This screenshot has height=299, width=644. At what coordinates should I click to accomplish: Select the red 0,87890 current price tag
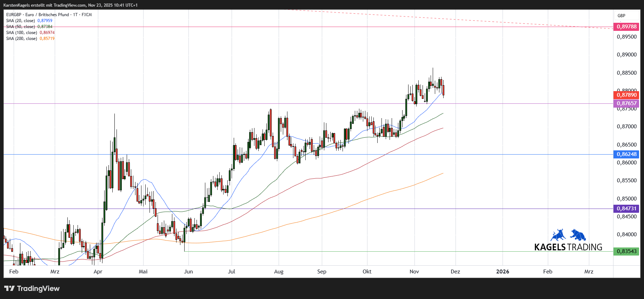click(626, 95)
